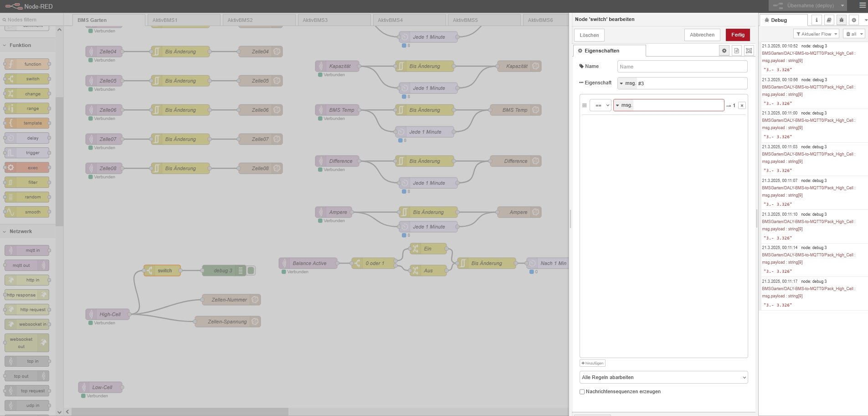Enable Nachrichtensequenzen erzeugen checkbox

click(x=582, y=392)
